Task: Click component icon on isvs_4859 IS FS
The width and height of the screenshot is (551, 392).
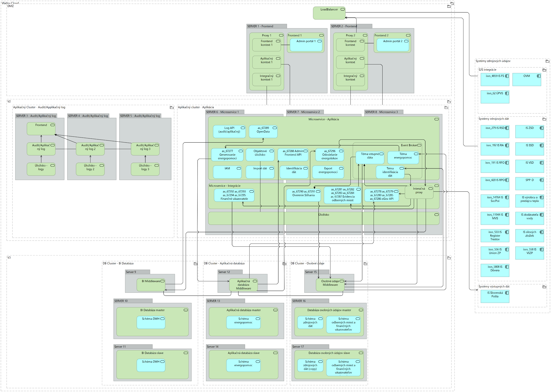Action: pyautogui.click(x=507, y=76)
